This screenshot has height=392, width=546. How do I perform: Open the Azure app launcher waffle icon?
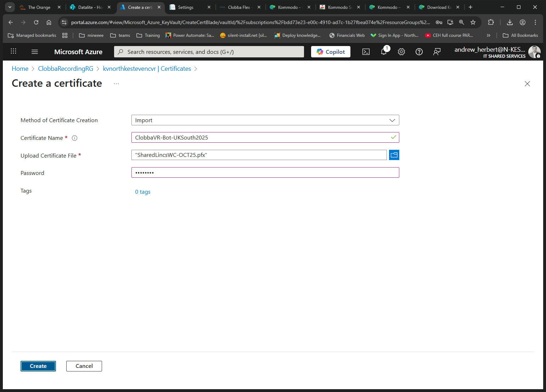pos(13,51)
